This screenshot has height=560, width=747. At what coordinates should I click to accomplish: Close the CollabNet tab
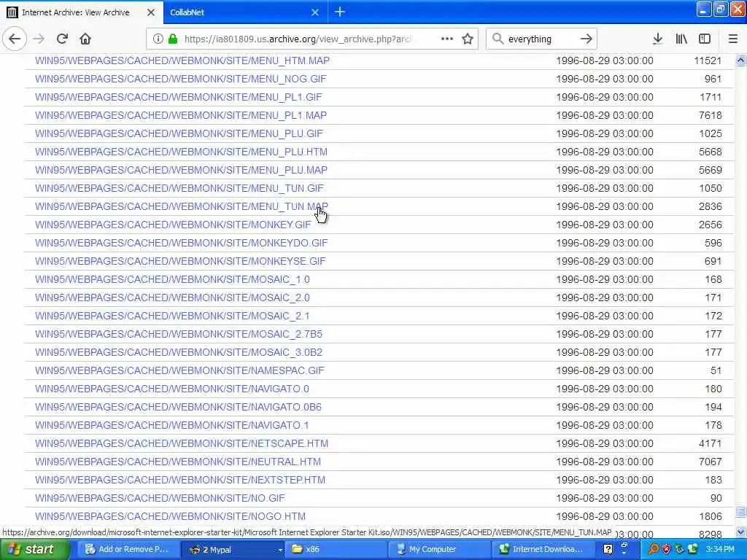[315, 12]
